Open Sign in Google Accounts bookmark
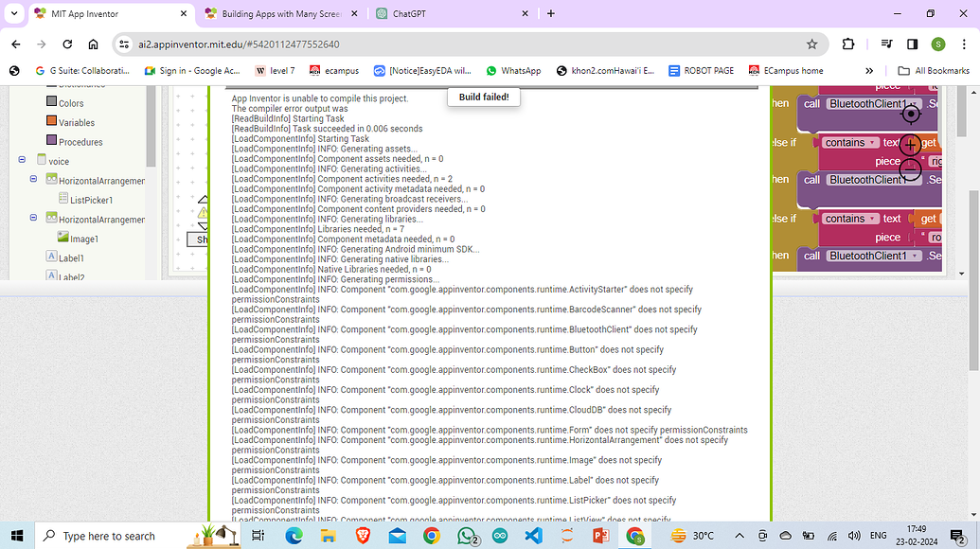980x549 pixels. [192, 71]
